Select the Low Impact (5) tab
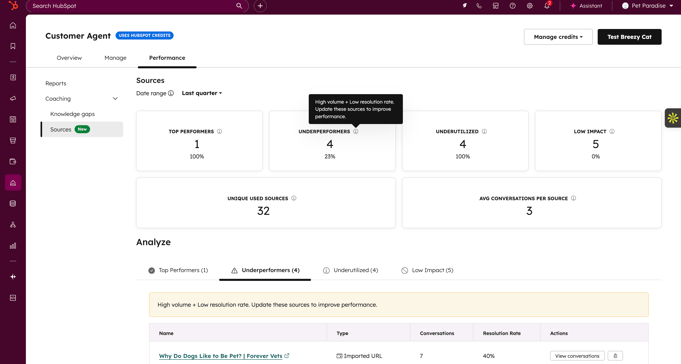The image size is (681, 364). (427, 270)
